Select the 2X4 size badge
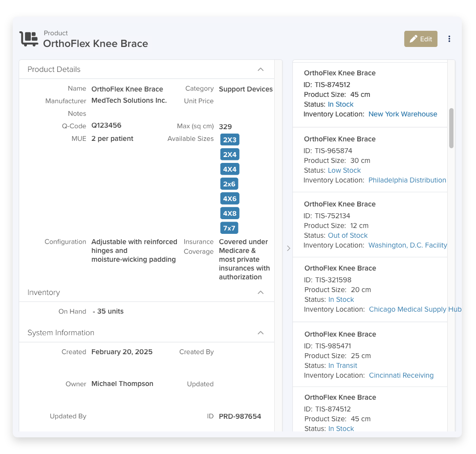The width and height of the screenshot is (476, 454). (230, 155)
